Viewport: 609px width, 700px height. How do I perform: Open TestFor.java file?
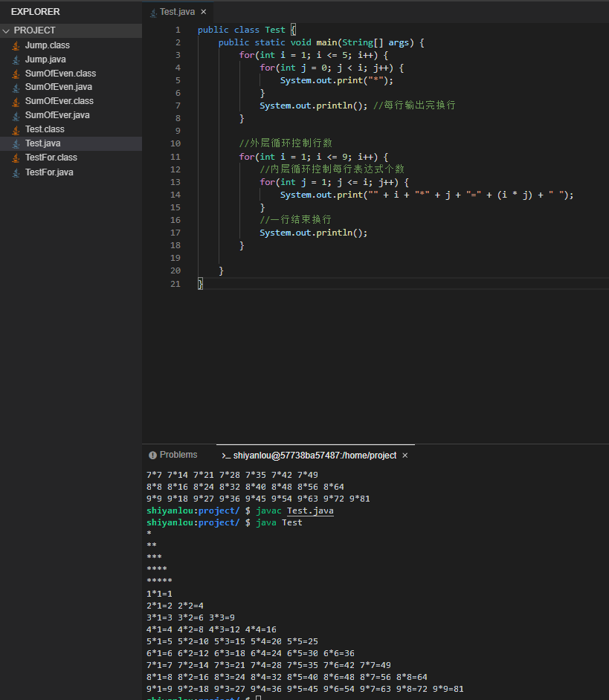49,172
